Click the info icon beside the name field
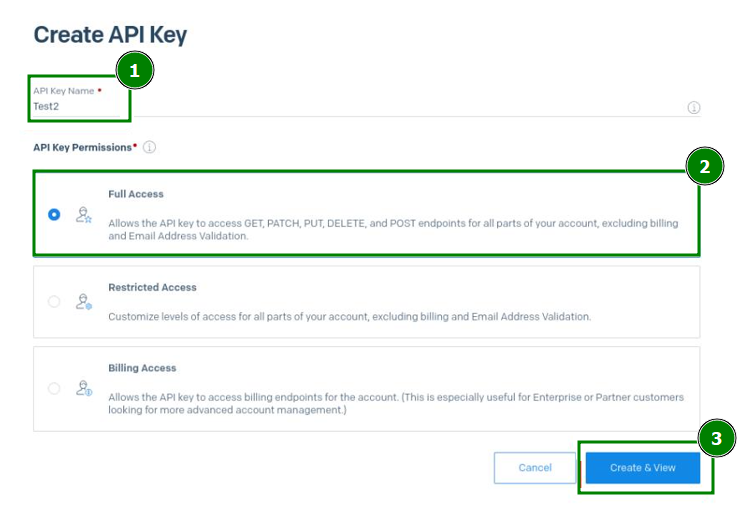744x527 pixels. pos(693,108)
